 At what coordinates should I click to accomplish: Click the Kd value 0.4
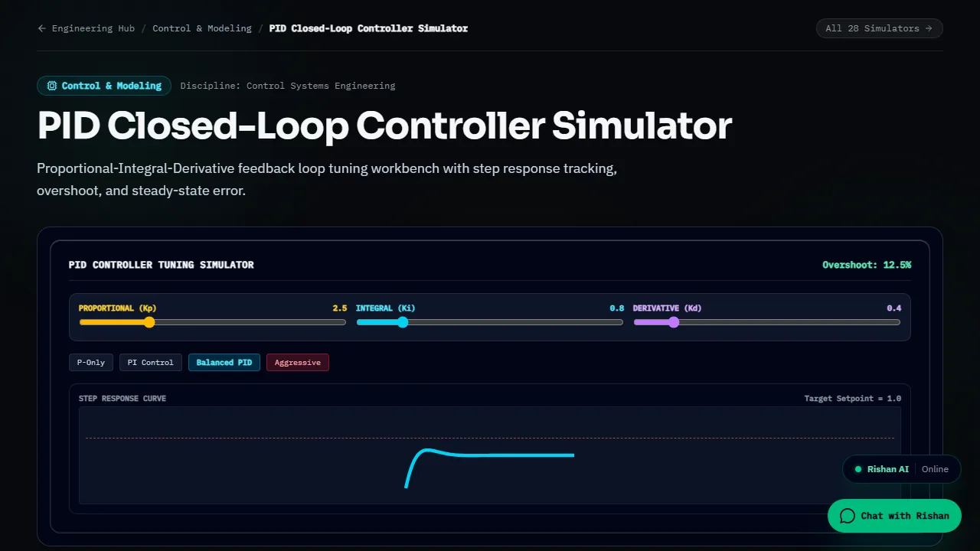pos(893,308)
